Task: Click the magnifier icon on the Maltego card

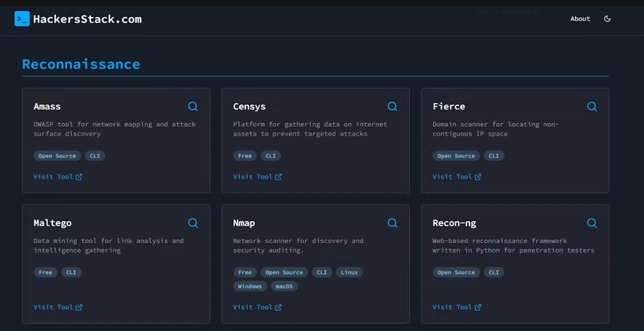Action: click(x=193, y=223)
